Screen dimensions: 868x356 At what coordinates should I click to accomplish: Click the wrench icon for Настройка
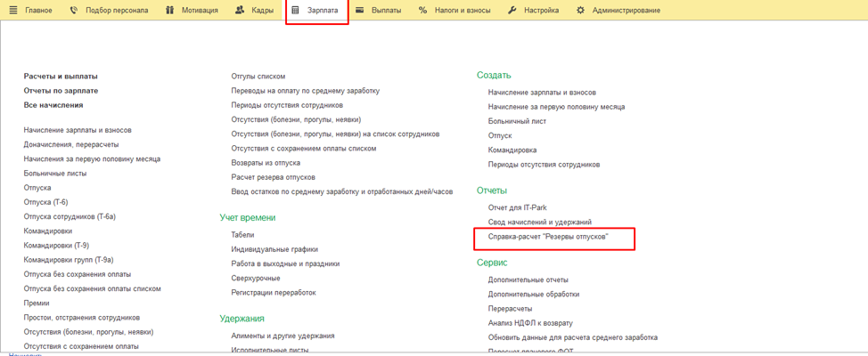tap(512, 11)
